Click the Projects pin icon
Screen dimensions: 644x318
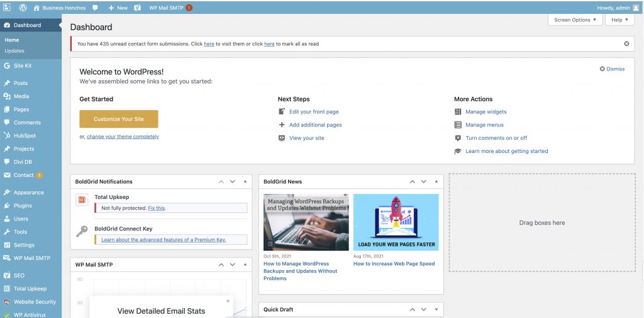(x=7, y=149)
